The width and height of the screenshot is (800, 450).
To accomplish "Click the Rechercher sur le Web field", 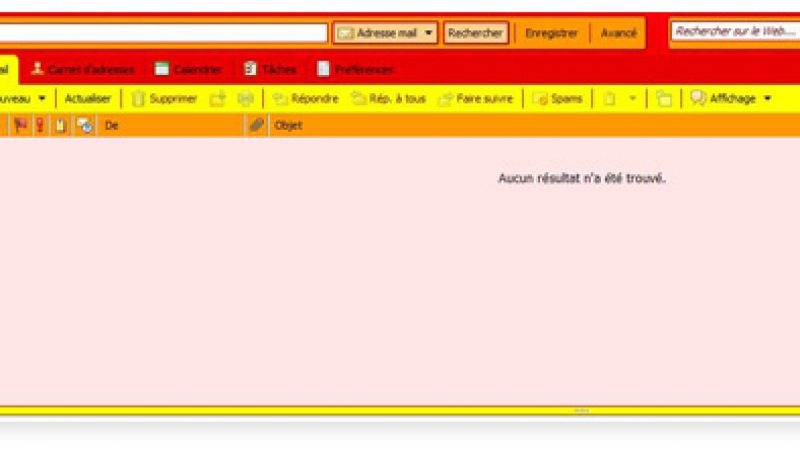I will (735, 32).
